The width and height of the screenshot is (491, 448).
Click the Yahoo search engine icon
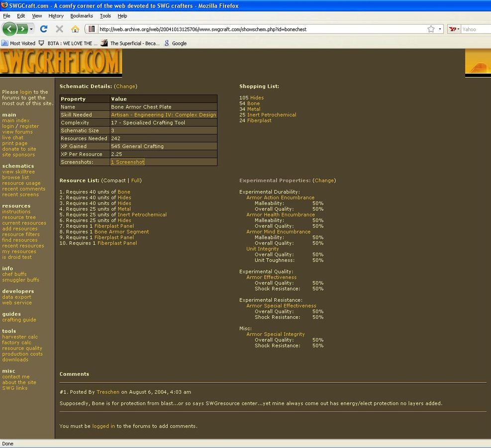tap(453, 29)
